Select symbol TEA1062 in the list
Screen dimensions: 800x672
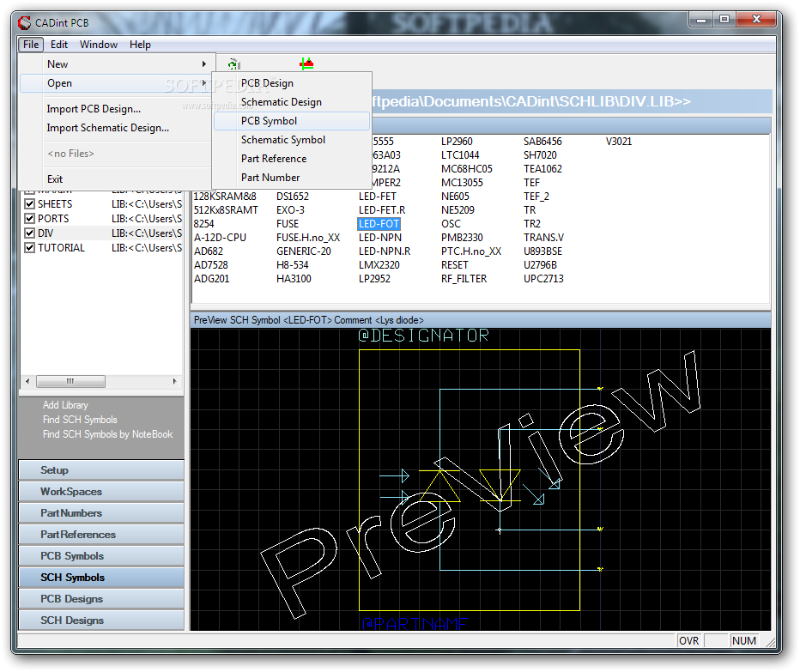(x=542, y=169)
